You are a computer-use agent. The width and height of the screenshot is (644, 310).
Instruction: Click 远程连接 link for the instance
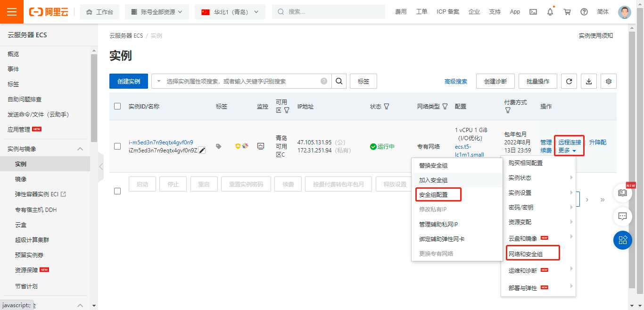point(570,142)
